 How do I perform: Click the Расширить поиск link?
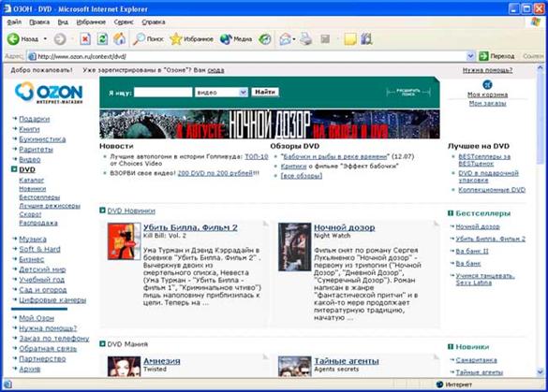pyautogui.click(x=408, y=93)
